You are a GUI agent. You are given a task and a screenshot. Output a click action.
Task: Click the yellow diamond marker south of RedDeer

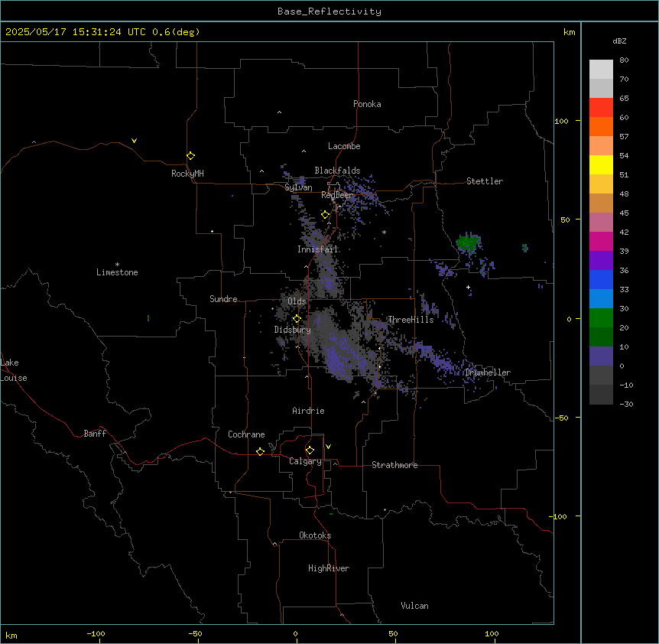pyautogui.click(x=325, y=215)
